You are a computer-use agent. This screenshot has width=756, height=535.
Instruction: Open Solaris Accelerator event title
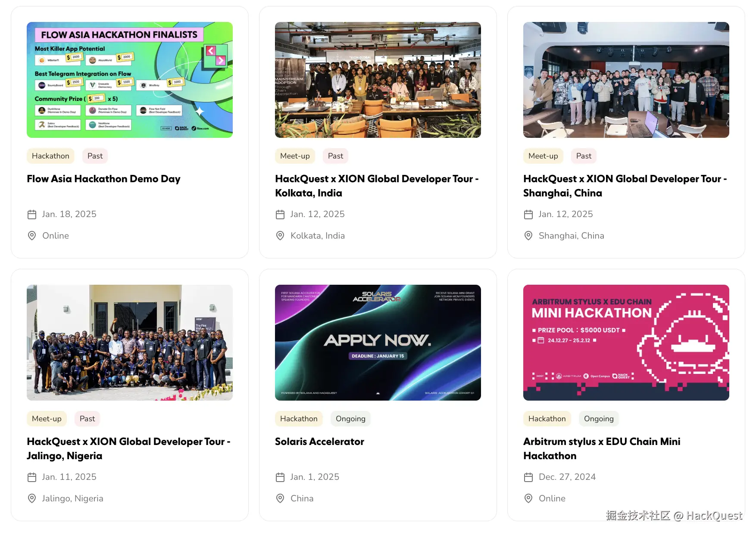tap(319, 442)
